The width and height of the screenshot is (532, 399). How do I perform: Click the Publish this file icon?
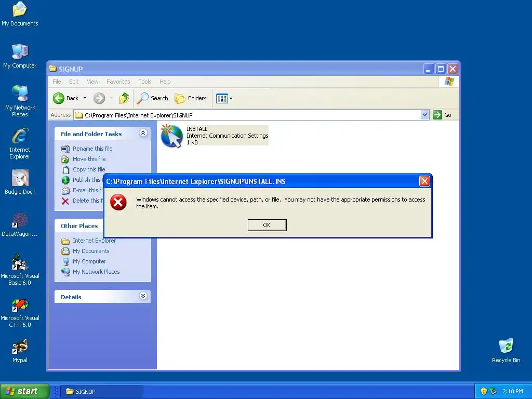[65, 180]
